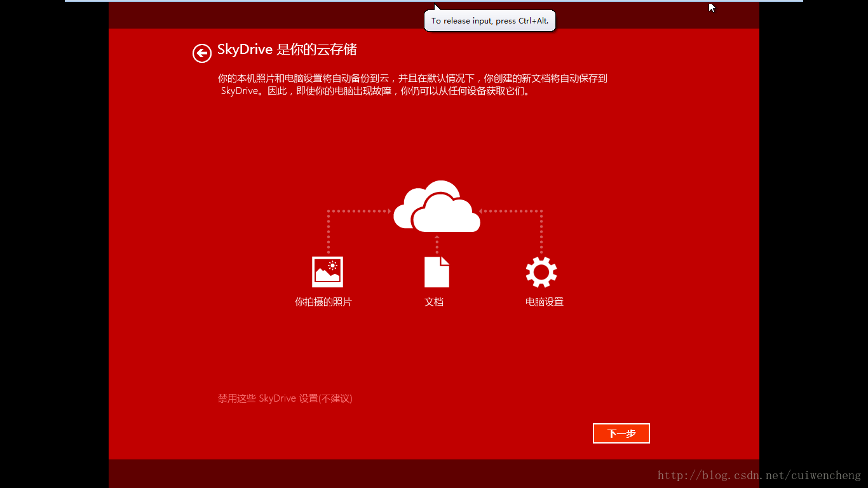Viewport: 868px width, 488px height.
Task: Click the 'To release input, press Ctrl+Alt.' tooltip
Action: tap(490, 21)
